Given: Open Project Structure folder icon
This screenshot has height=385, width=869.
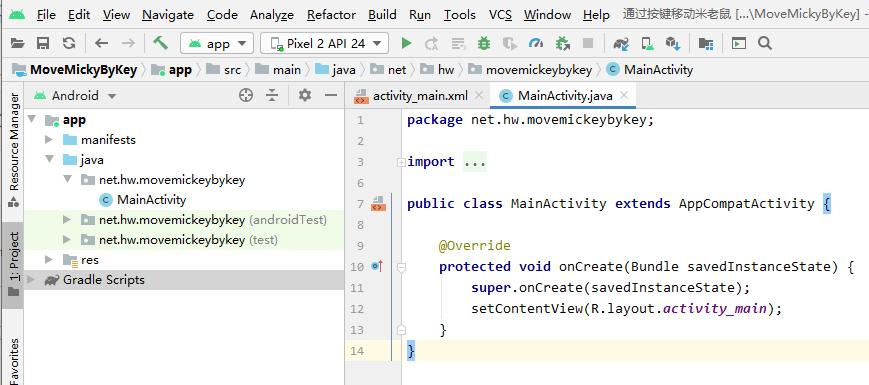Looking at the screenshot, I should [x=706, y=43].
